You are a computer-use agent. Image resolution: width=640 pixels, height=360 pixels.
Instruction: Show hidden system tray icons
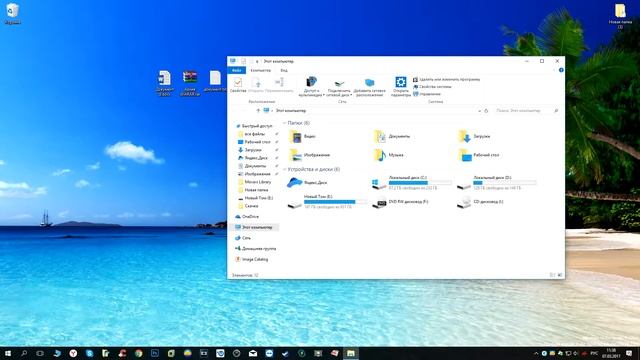click(x=536, y=353)
